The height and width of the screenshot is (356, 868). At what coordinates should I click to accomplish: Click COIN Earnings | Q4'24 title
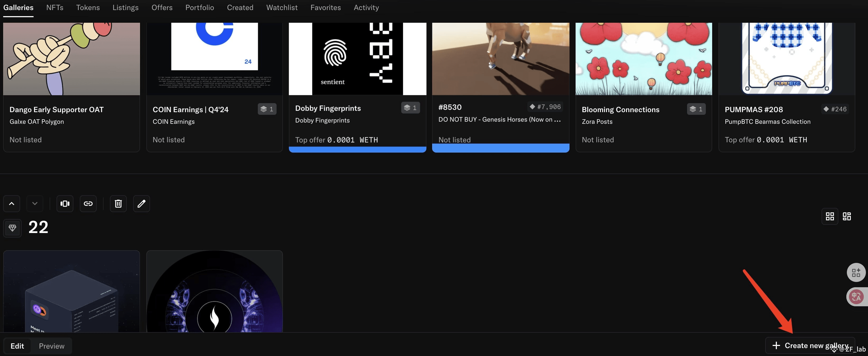point(191,109)
